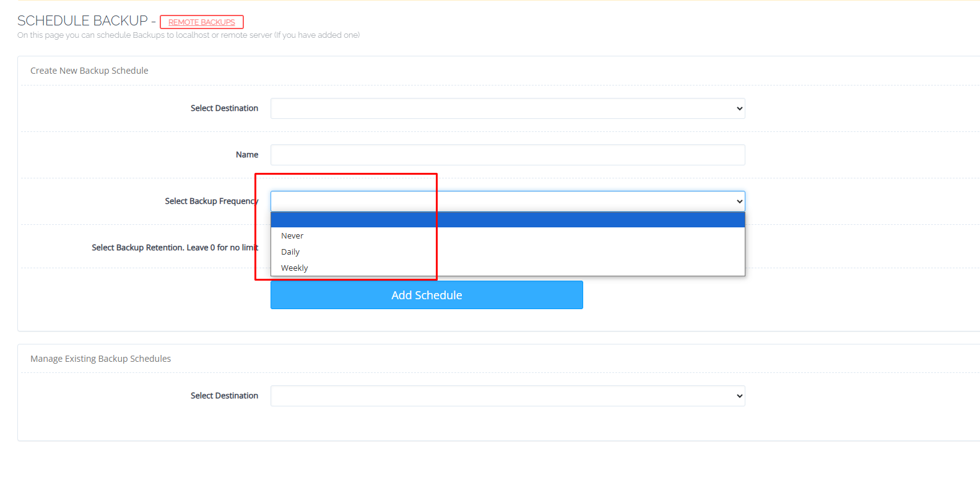The width and height of the screenshot is (980, 482).
Task: Choose Never from the frequency list
Action: [x=292, y=236]
